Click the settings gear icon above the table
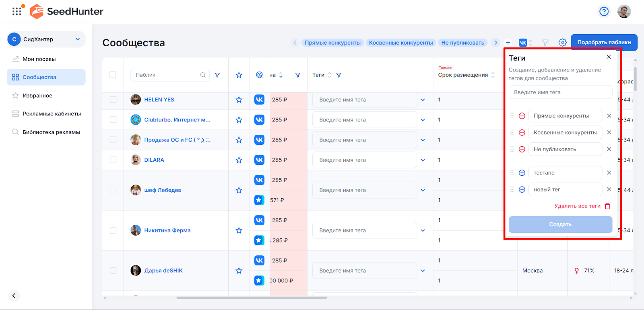Screen dimensions: 644x310 [x=562, y=43]
